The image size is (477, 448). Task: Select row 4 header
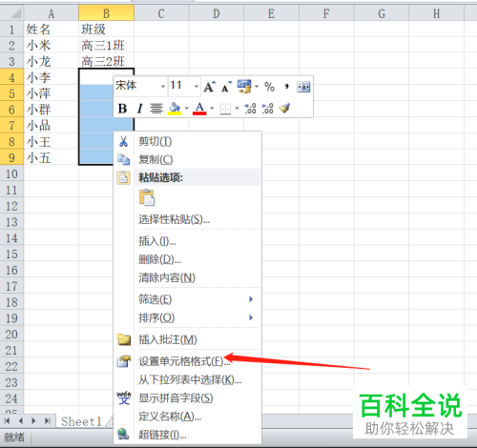click(11, 77)
